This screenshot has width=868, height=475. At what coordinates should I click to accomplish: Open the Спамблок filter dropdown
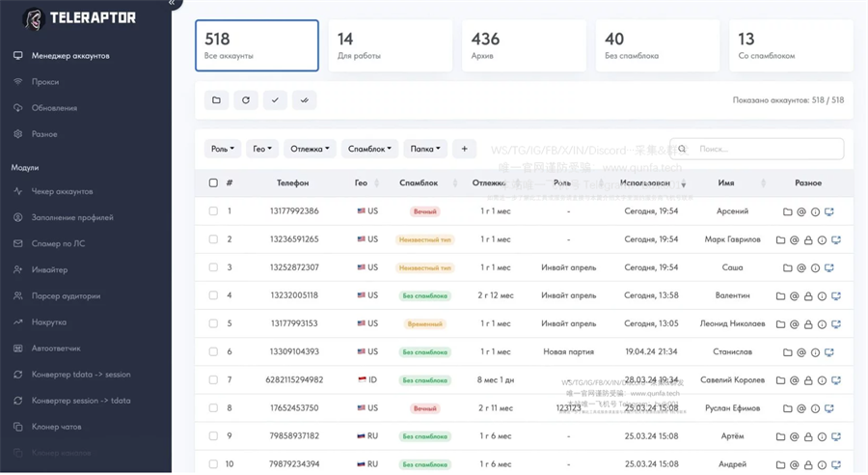(369, 149)
